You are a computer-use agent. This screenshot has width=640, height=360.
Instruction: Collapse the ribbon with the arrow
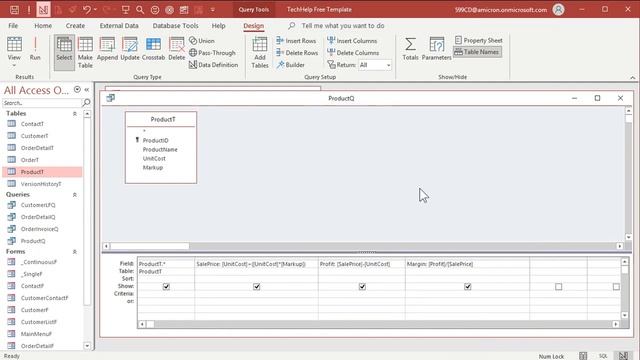pyautogui.click(x=633, y=78)
